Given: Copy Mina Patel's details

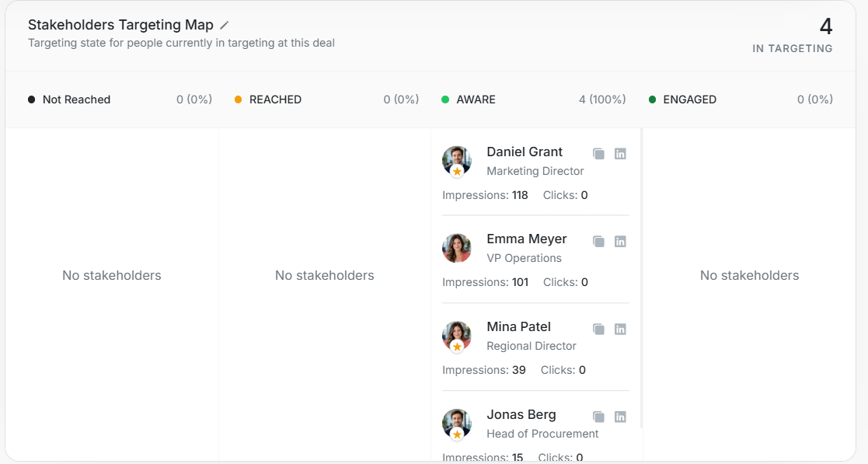Looking at the screenshot, I should click(x=598, y=330).
